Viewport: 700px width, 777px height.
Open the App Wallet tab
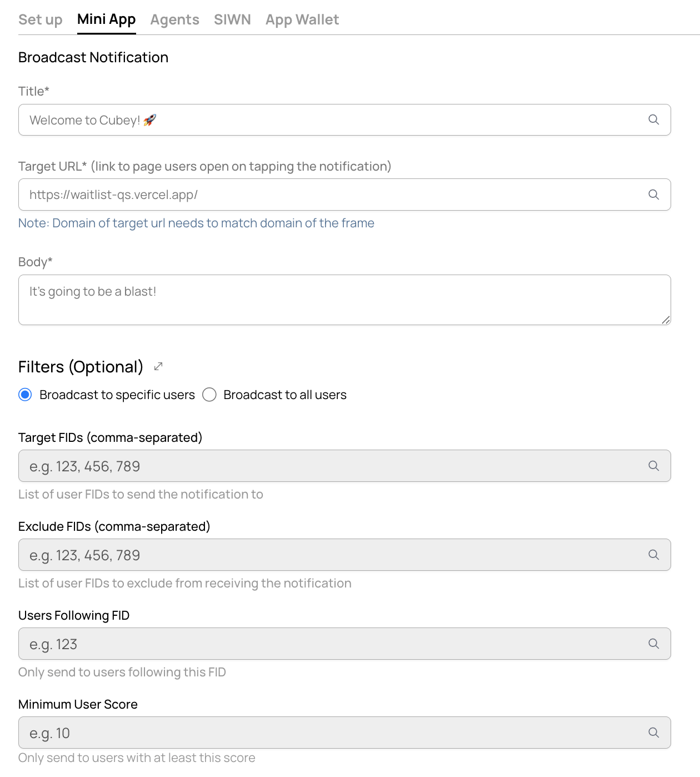(x=302, y=19)
